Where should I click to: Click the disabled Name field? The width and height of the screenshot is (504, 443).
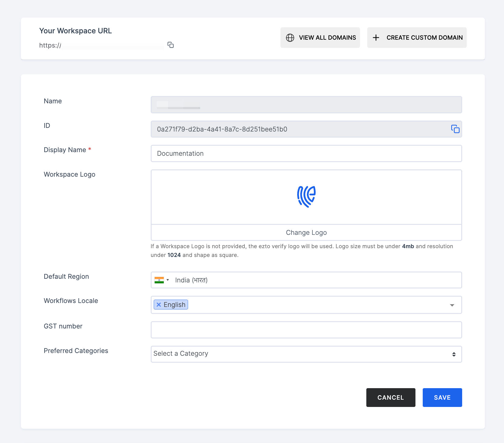[306, 105]
